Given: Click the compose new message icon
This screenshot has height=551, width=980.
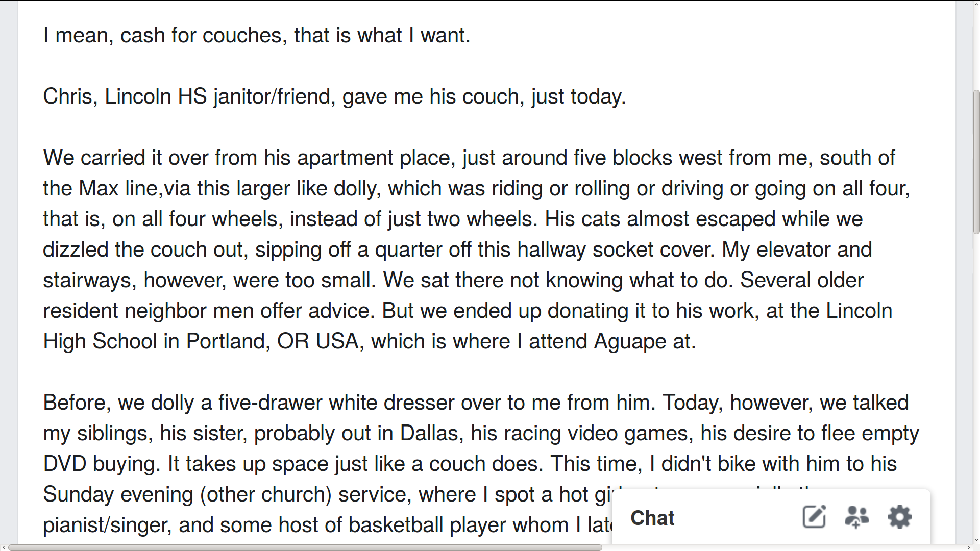Looking at the screenshot, I should tap(814, 517).
